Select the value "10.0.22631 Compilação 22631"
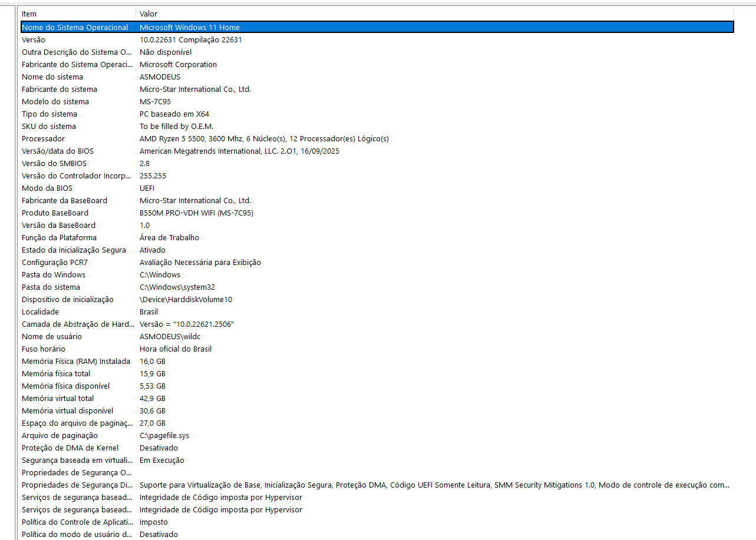Viewport: 756px width, 540px height. coord(190,39)
